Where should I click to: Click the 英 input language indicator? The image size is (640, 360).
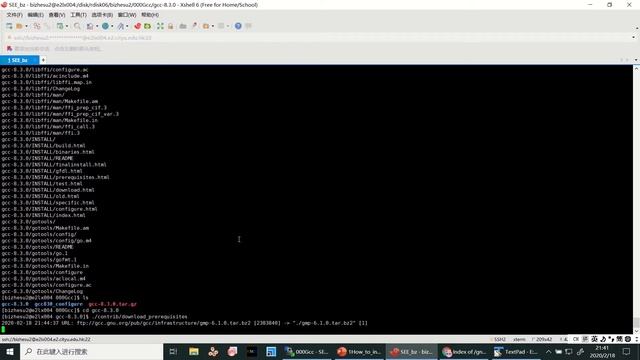594,339
